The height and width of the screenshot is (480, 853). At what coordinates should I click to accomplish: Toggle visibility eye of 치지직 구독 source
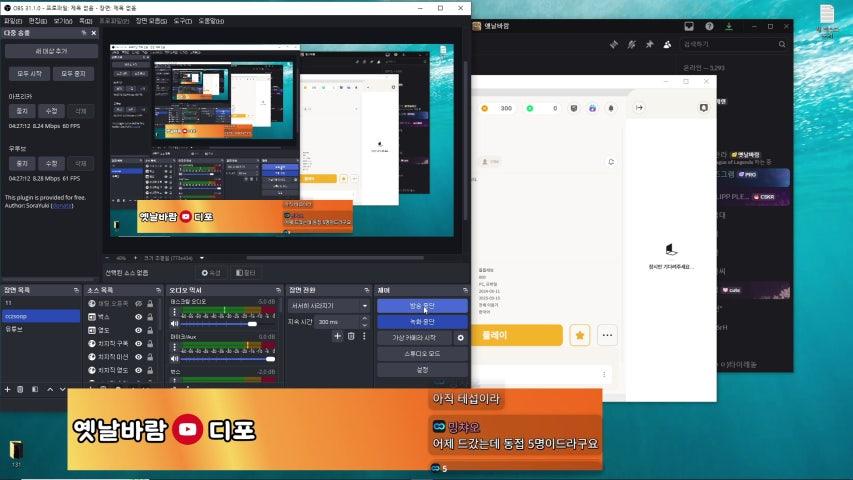[x=139, y=343]
